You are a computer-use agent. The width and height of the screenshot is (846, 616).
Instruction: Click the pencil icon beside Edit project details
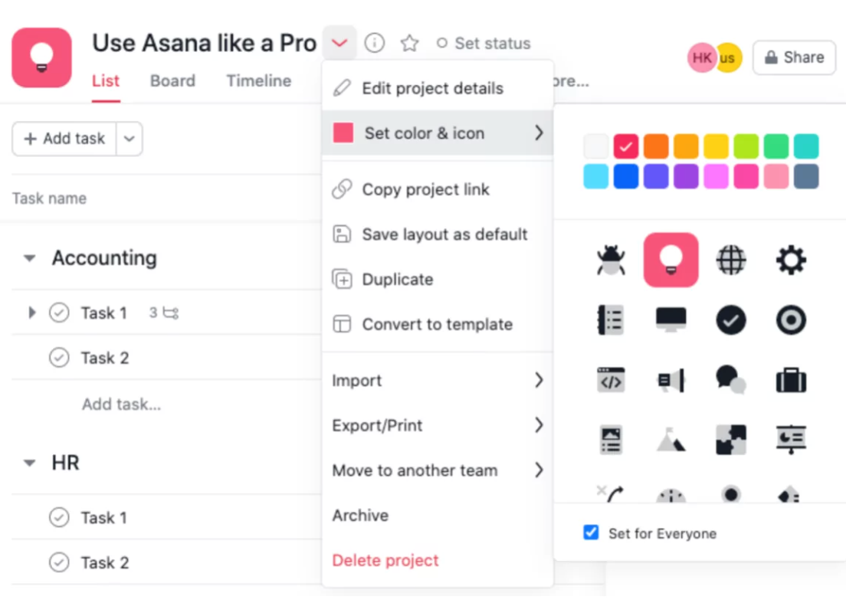tap(342, 88)
